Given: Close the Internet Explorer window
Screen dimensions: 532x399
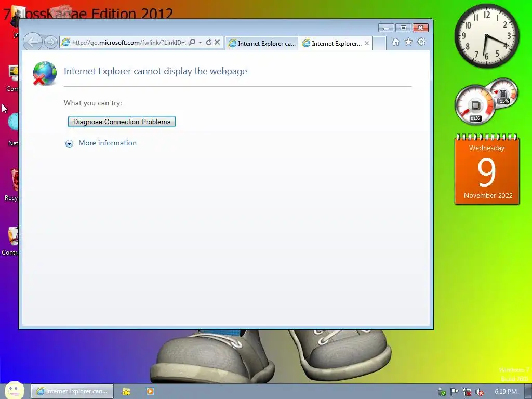Looking at the screenshot, I should coord(420,28).
